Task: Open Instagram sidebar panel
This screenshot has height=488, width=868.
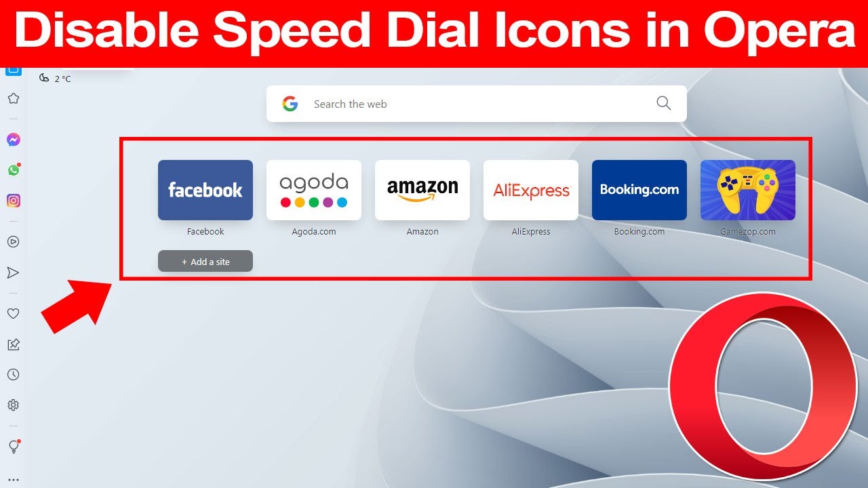Action: (14, 201)
